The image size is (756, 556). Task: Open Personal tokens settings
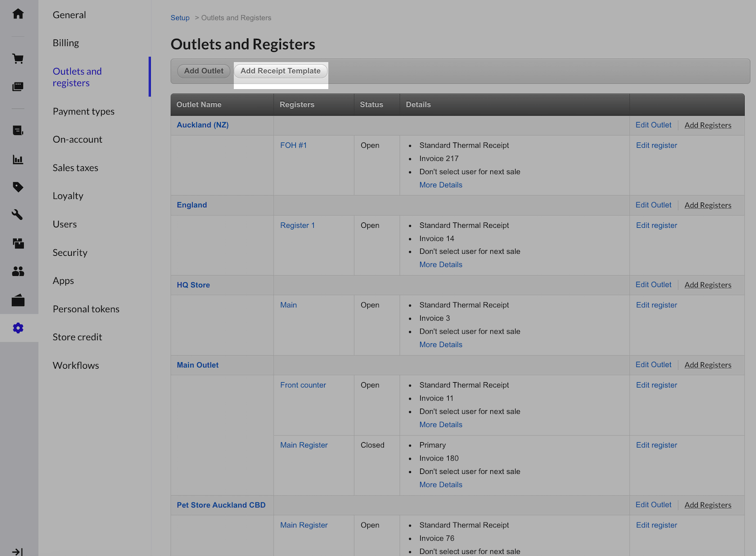(86, 309)
